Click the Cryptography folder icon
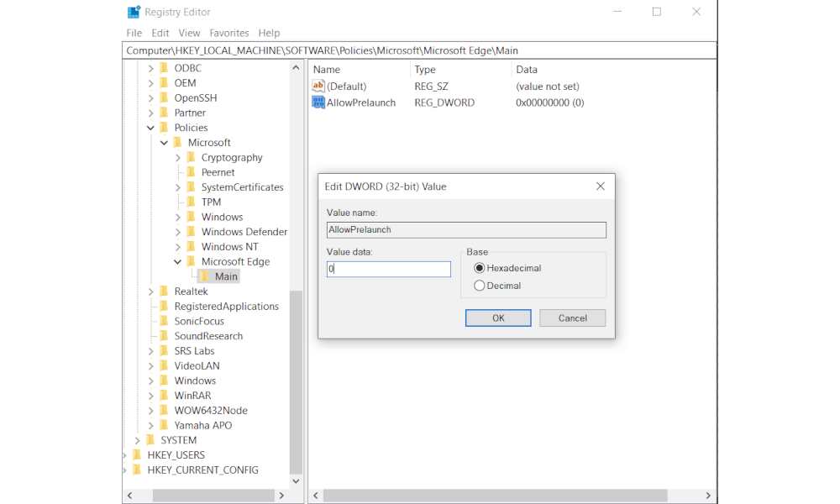 [x=192, y=157]
